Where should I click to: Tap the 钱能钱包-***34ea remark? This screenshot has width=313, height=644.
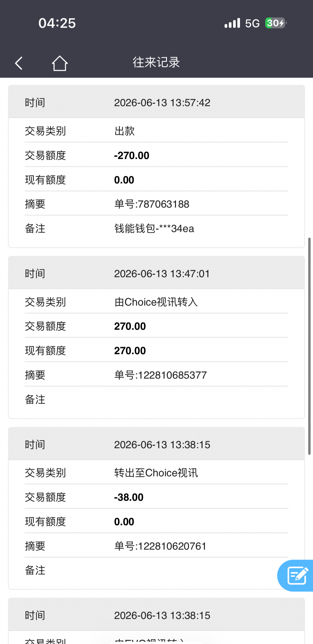(154, 229)
